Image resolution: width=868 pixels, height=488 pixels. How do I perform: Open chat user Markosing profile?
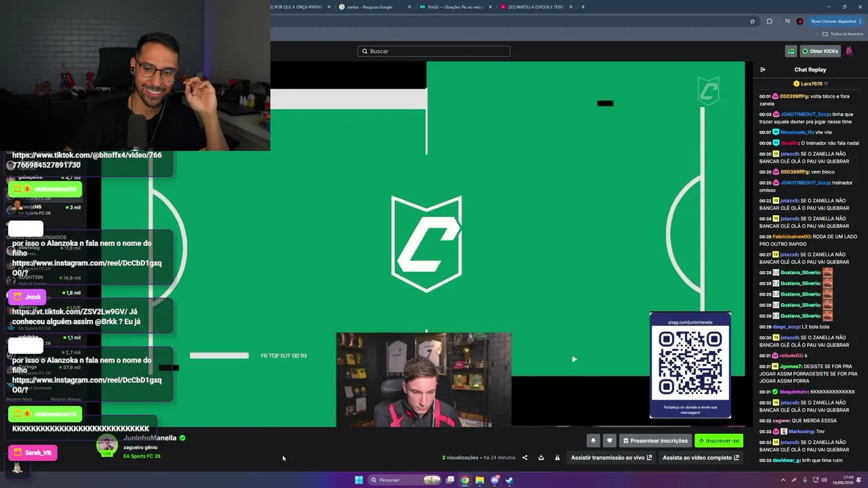tap(802, 431)
